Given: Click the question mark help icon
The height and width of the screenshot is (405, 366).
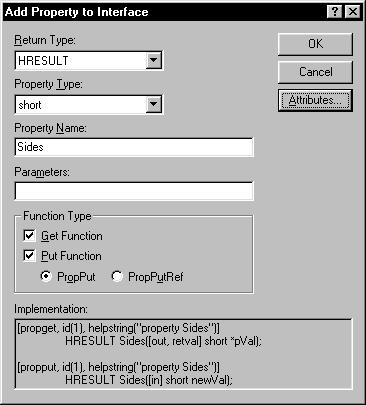Looking at the screenshot, I should (x=335, y=12).
